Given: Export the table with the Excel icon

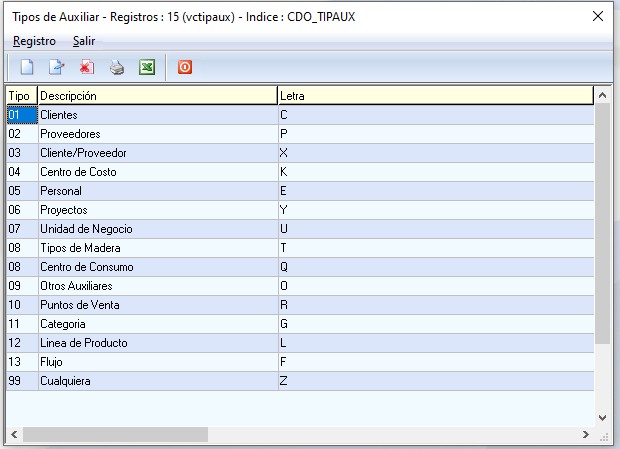Looking at the screenshot, I should tap(147, 67).
